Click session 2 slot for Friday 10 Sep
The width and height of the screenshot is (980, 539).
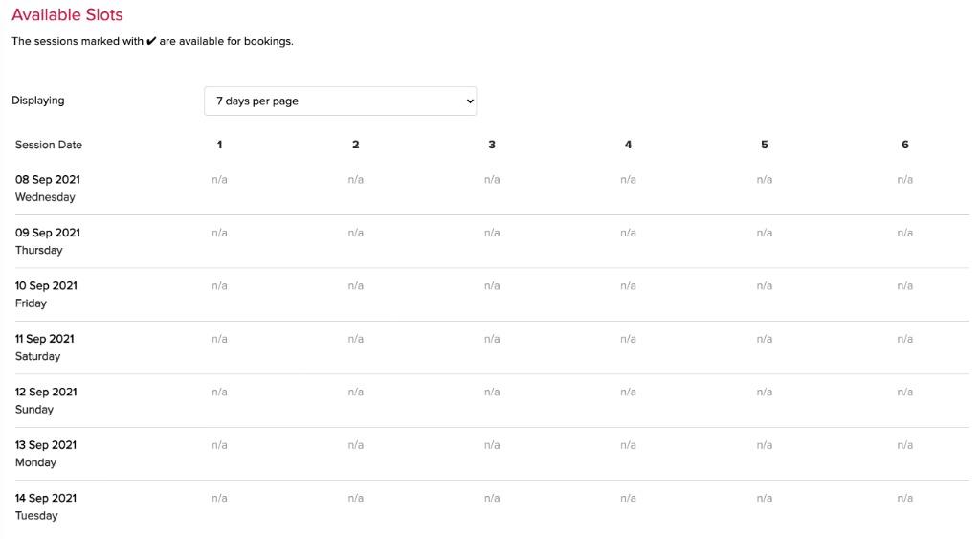[356, 285]
